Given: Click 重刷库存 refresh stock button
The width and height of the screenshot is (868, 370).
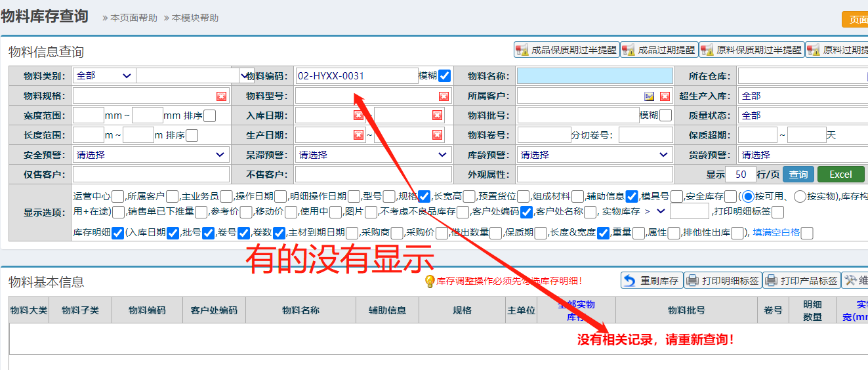Looking at the screenshot, I should (x=651, y=281).
